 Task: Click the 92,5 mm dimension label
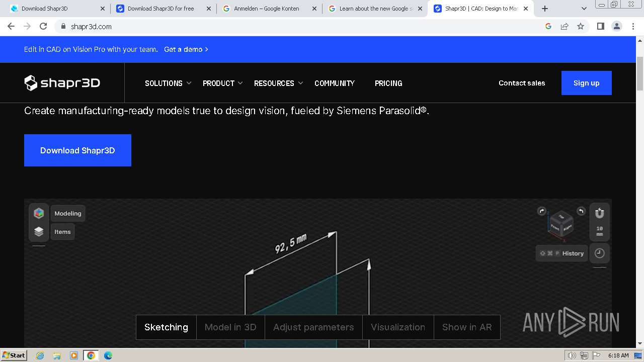click(x=291, y=243)
